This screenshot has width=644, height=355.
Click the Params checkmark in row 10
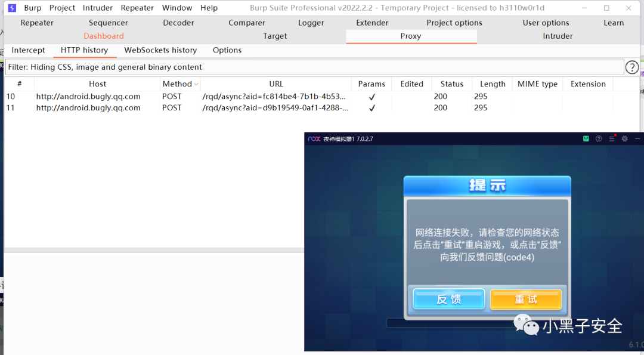(372, 97)
